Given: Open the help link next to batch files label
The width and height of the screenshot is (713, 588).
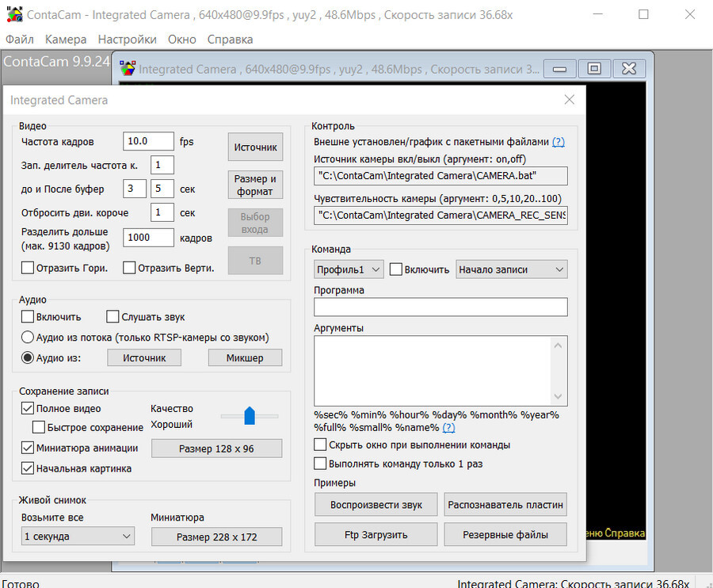Looking at the screenshot, I should click(x=559, y=142).
